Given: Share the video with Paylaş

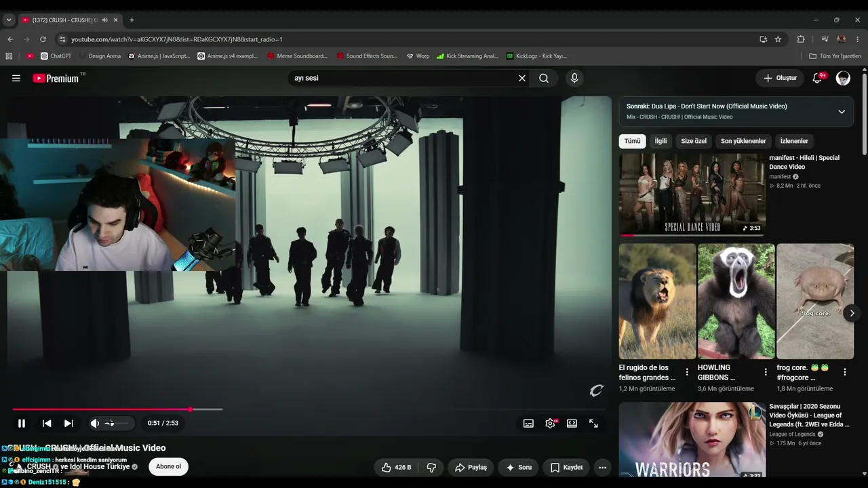Looking at the screenshot, I should pos(471,467).
